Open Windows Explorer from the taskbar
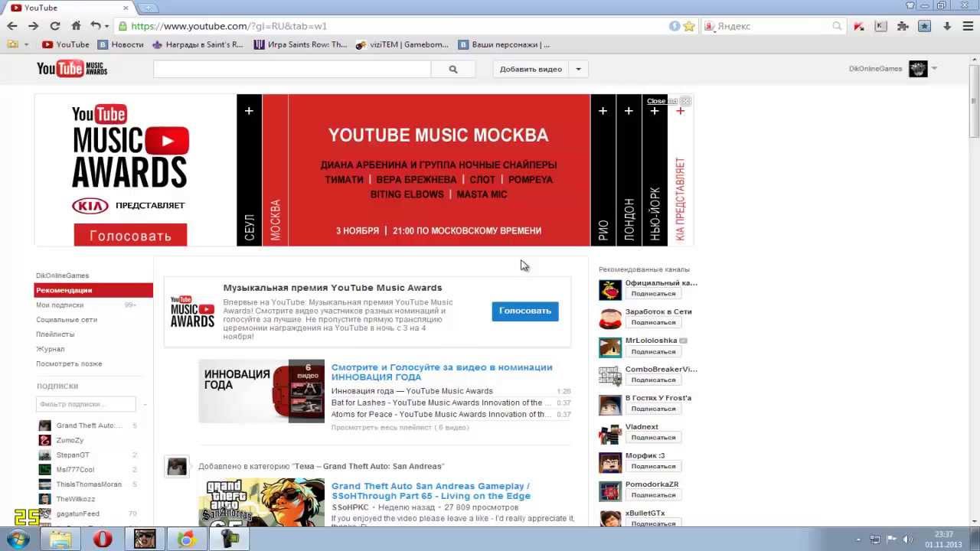Viewport: 980px width, 551px height. [x=60, y=539]
